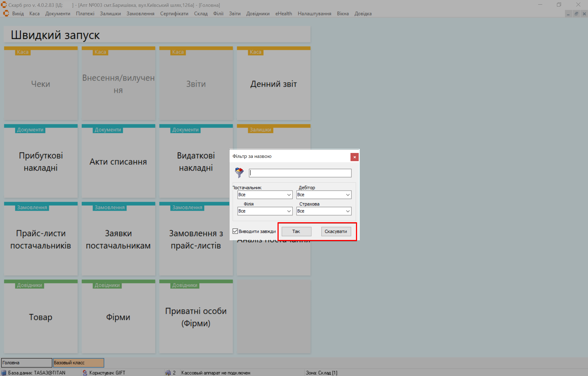Open the Довідники menu

258,14
